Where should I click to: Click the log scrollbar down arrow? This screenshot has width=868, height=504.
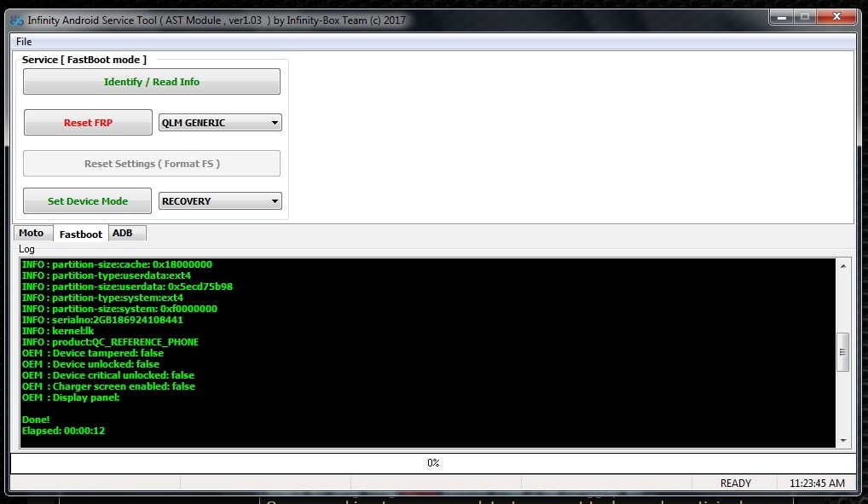[x=843, y=440]
